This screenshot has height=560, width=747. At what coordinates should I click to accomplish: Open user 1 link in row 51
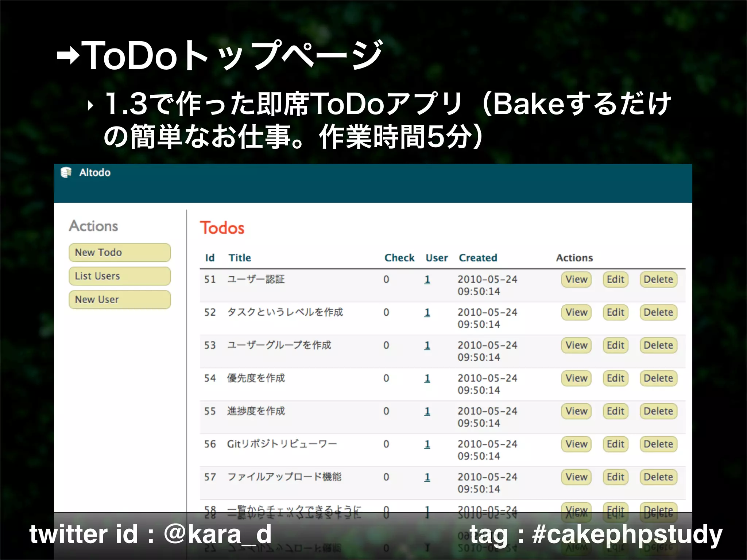[427, 280]
